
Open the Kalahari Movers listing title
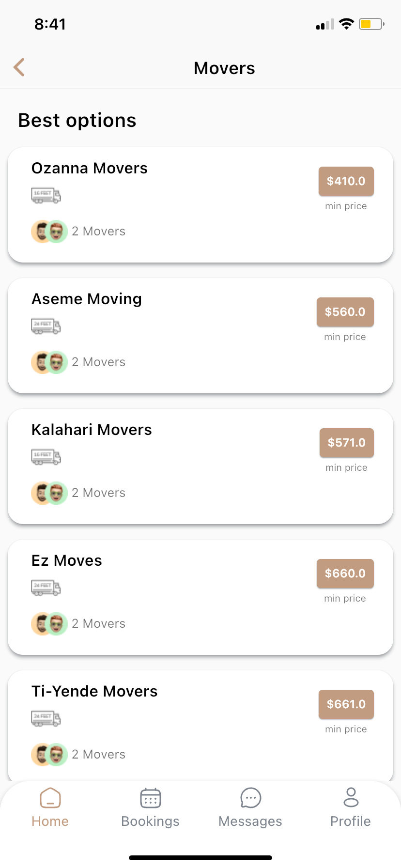point(92,430)
